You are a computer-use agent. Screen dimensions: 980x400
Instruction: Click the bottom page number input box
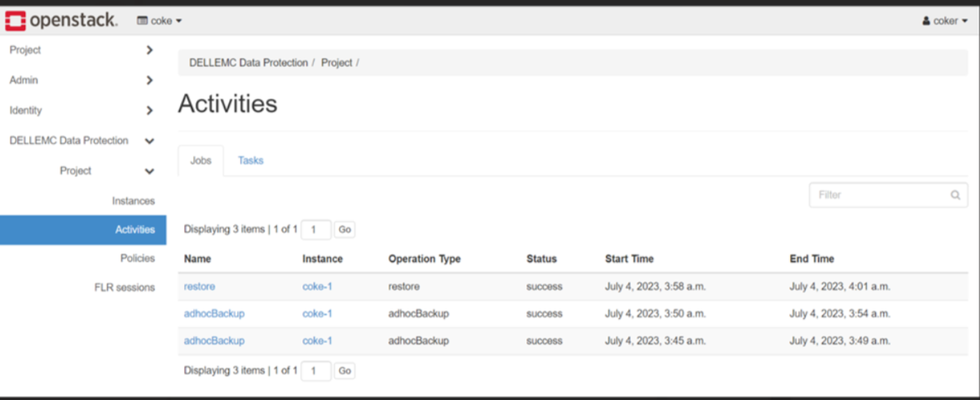[x=316, y=371]
